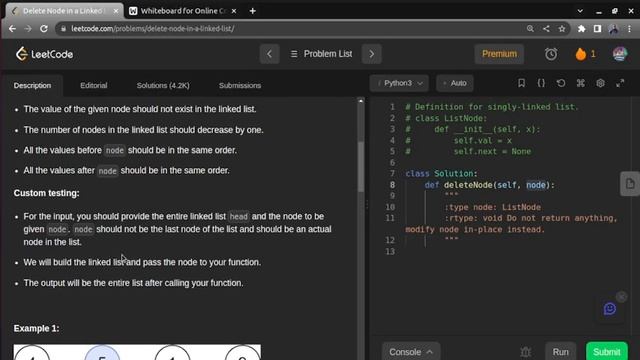Click the debugger bug icon near Run
The height and width of the screenshot is (360, 640).
(x=526, y=352)
